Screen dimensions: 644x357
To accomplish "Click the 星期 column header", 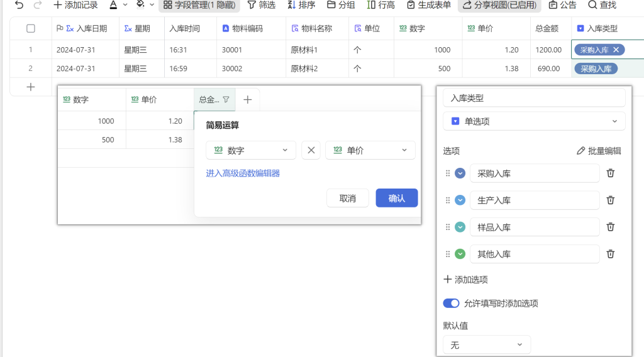I will point(142,29).
